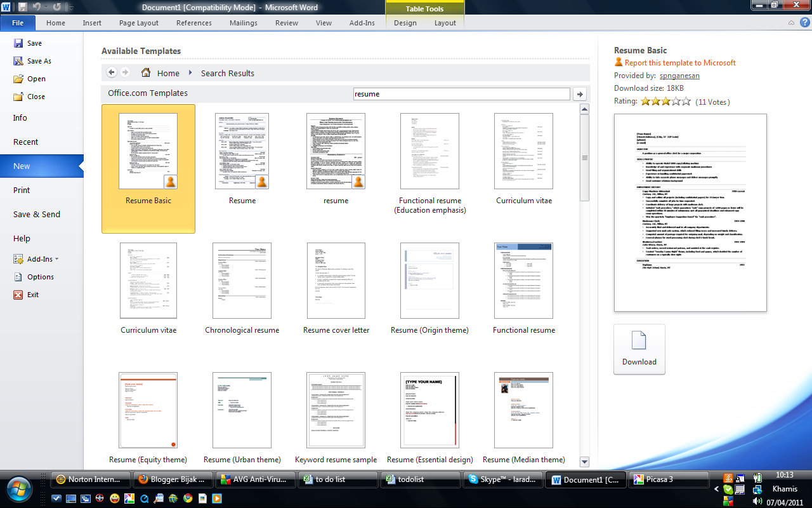
Task: Click the Redo icon in the title bar
Action: (57, 7)
